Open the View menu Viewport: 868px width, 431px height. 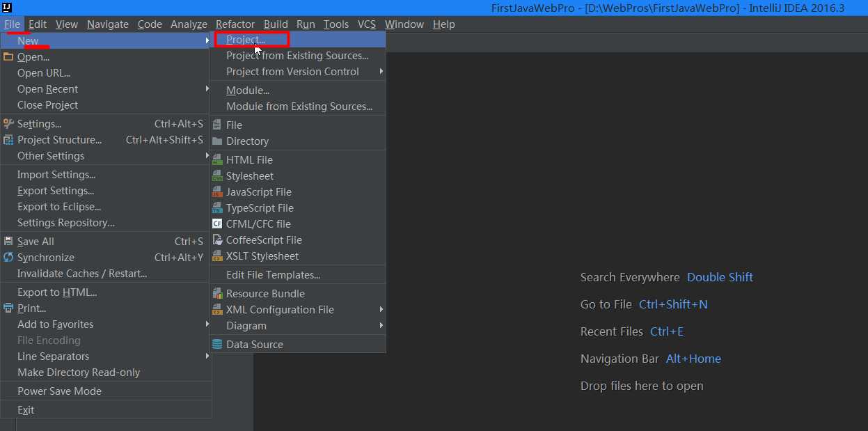(x=67, y=24)
